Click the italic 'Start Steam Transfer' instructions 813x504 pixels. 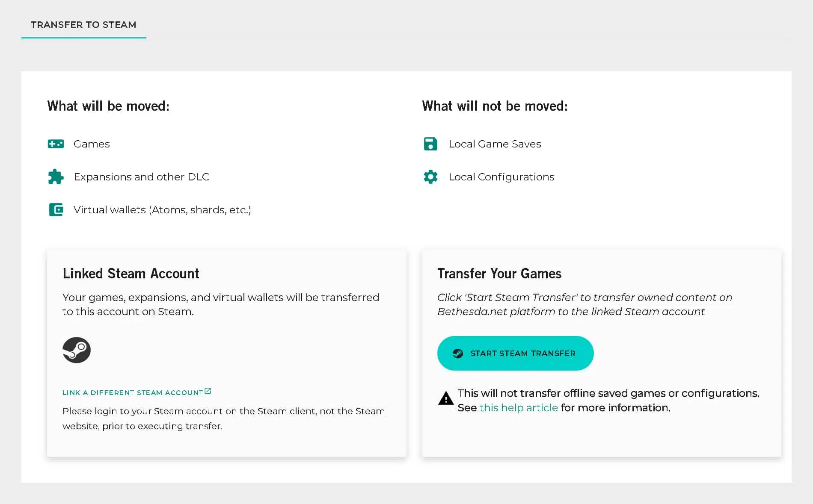(x=585, y=304)
